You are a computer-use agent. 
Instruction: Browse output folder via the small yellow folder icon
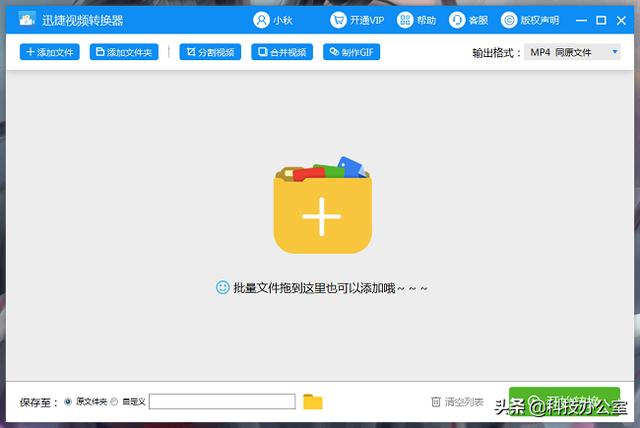click(x=313, y=402)
